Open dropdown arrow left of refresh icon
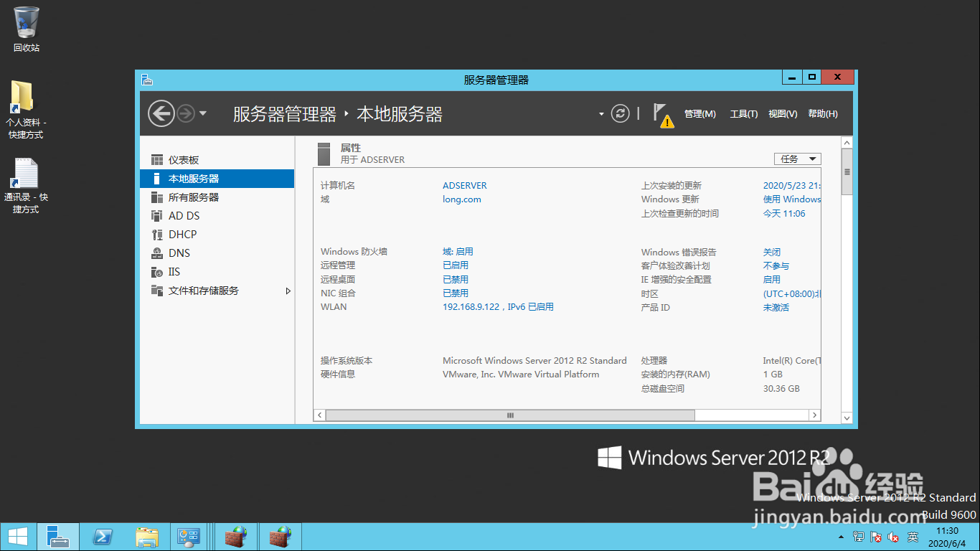 click(x=601, y=114)
